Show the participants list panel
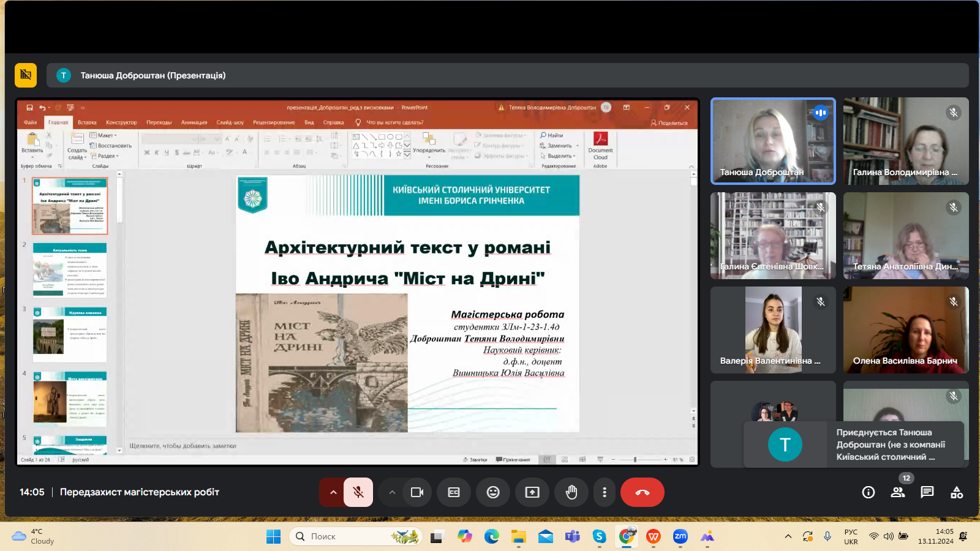Image resolution: width=980 pixels, height=551 pixels. click(898, 492)
